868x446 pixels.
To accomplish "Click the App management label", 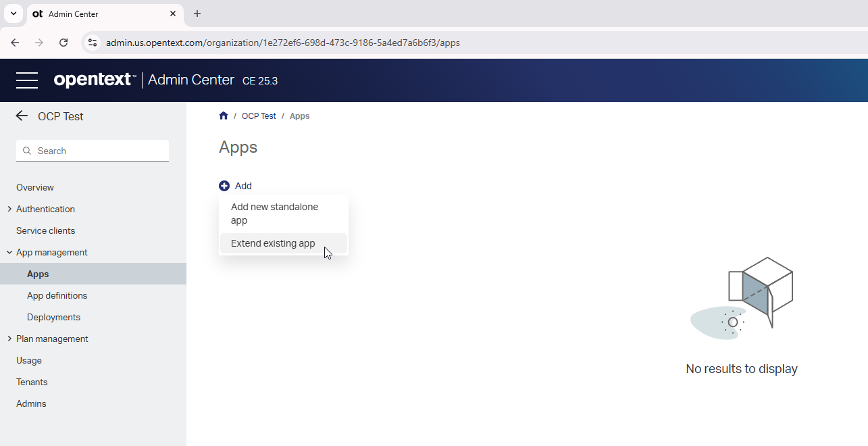I will click(52, 252).
